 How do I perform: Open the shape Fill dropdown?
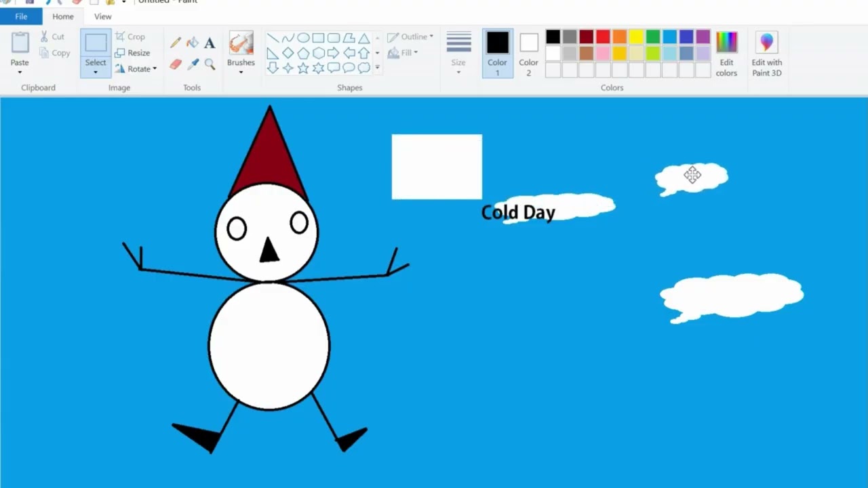pyautogui.click(x=402, y=52)
